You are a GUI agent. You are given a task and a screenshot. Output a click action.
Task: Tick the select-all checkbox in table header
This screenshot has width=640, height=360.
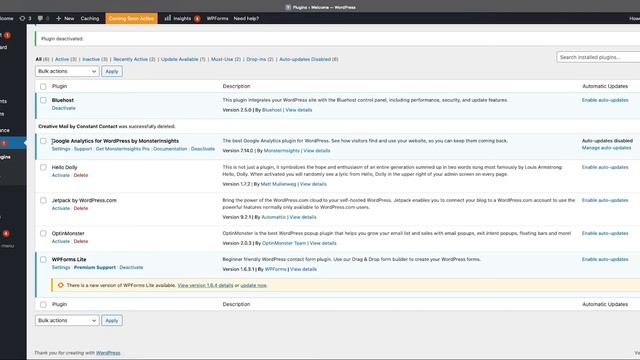(x=43, y=87)
